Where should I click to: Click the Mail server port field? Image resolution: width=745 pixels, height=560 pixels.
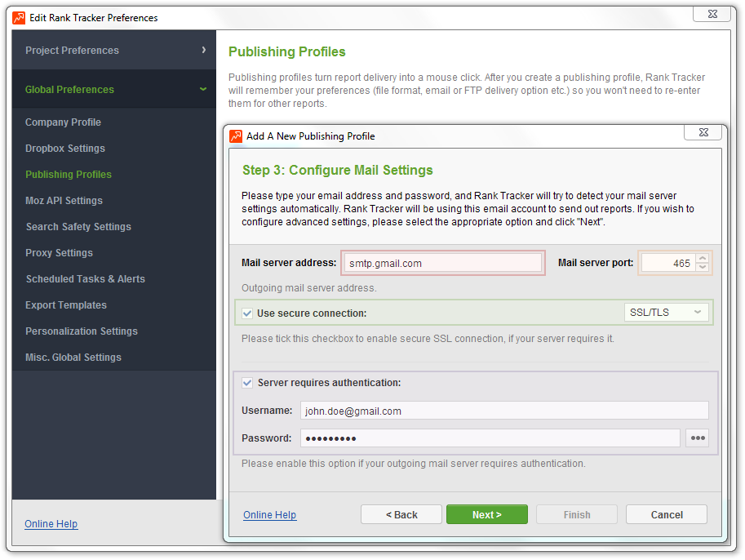(668, 263)
